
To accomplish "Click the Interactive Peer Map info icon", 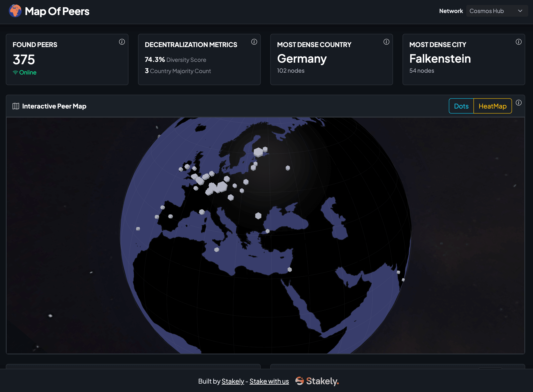I will point(519,103).
